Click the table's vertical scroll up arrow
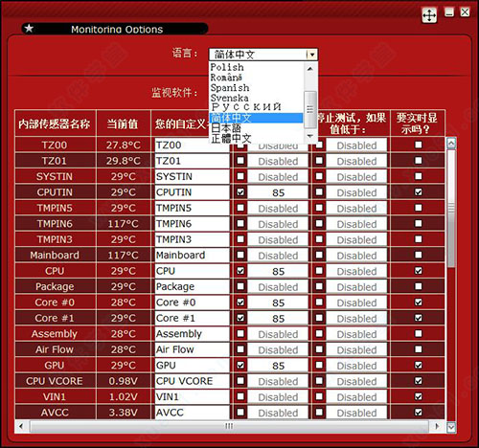Image resolution: width=479 pixels, height=448 pixels. click(x=451, y=143)
